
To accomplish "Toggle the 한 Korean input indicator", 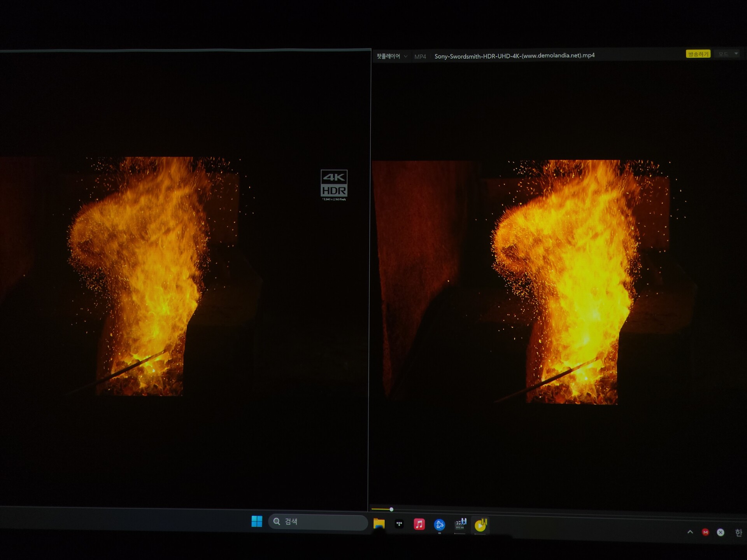I will [738, 533].
